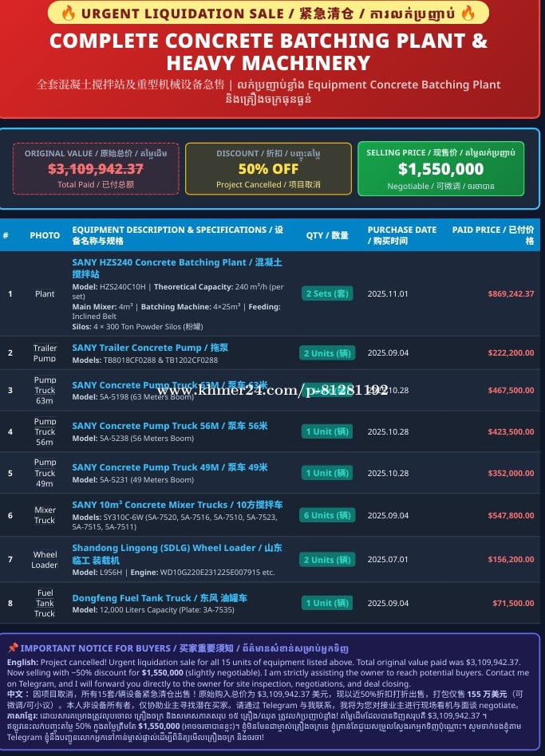Click the 'Pump Truck 49m' photo cell
The width and height of the screenshot is (545, 756).
point(45,473)
